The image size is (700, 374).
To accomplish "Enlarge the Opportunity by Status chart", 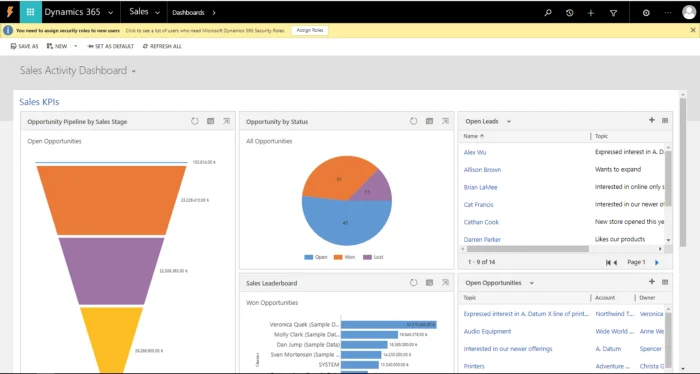I will coord(445,121).
